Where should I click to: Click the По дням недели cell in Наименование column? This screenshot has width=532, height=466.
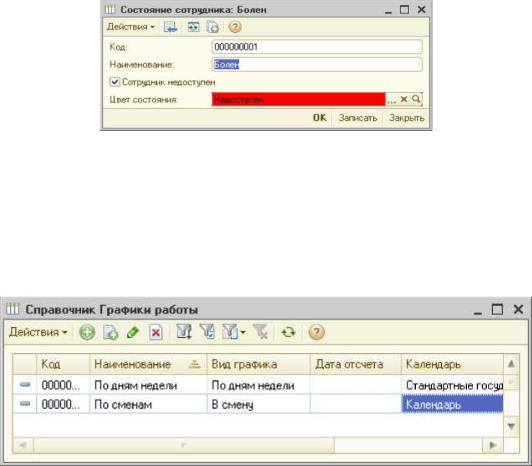[x=148, y=385]
